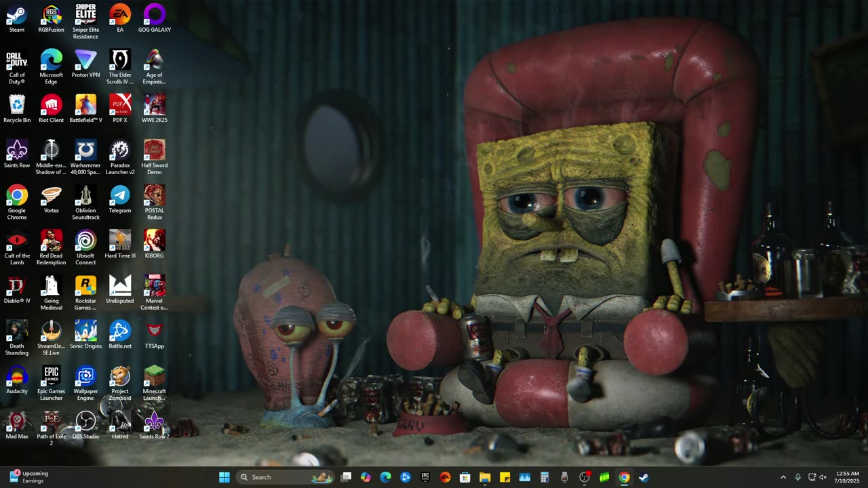Image resolution: width=868 pixels, height=488 pixels.
Task: Open Microsoft Store from the taskbar
Action: [x=465, y=477]
